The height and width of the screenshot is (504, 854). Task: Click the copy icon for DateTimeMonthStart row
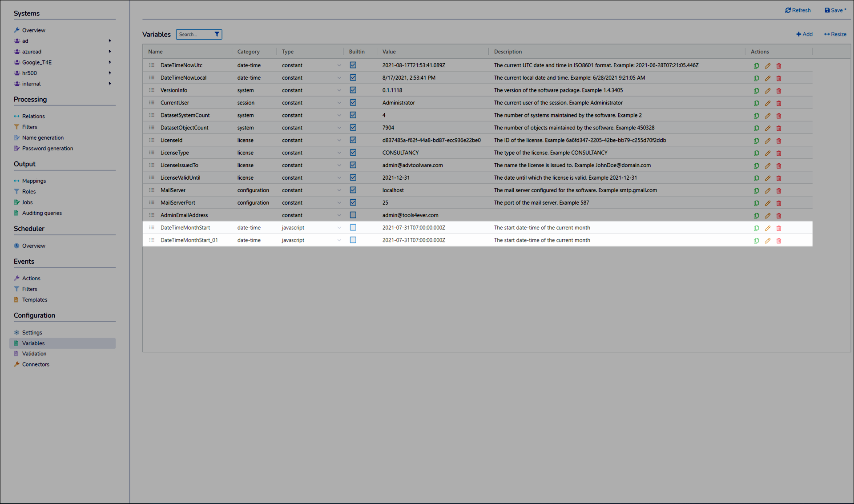click(756, 228)
